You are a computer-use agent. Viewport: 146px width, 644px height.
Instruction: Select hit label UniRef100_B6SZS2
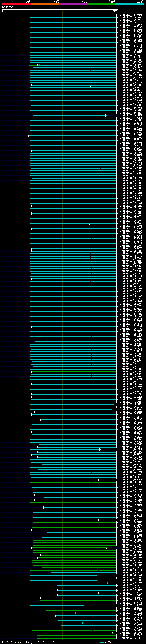point(131,95)
